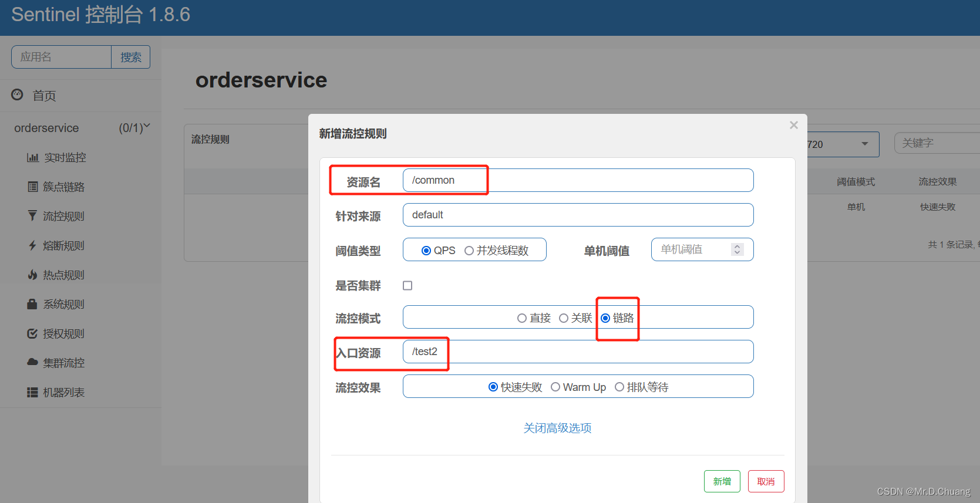Click the flame icon for 热点规则
The height and width of the screenshot is (503, 980).
click(33, 275)
